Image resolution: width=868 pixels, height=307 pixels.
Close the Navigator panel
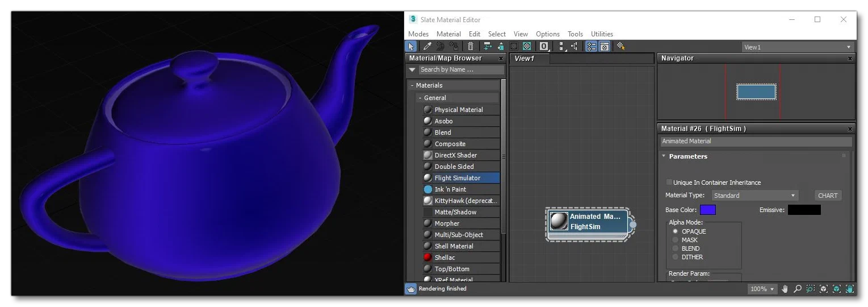(x=850, y=59)
